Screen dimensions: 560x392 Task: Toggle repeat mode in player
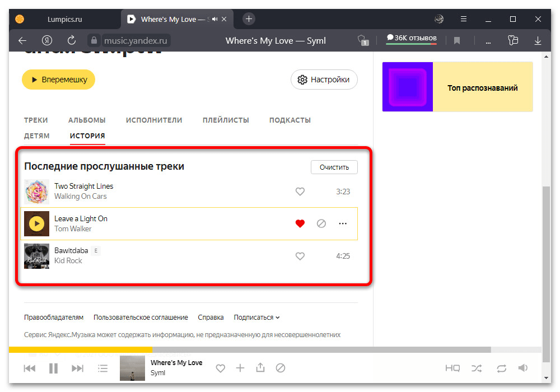pos(501,368)
